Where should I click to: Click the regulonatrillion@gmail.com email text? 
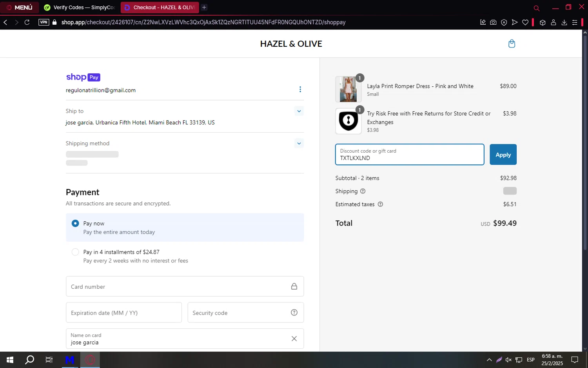pos(101,90)
